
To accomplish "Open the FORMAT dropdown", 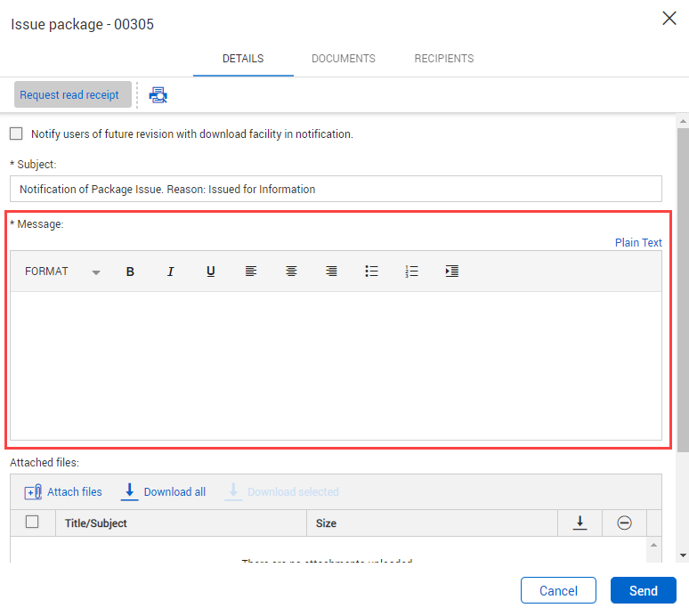I will [62, 272].
